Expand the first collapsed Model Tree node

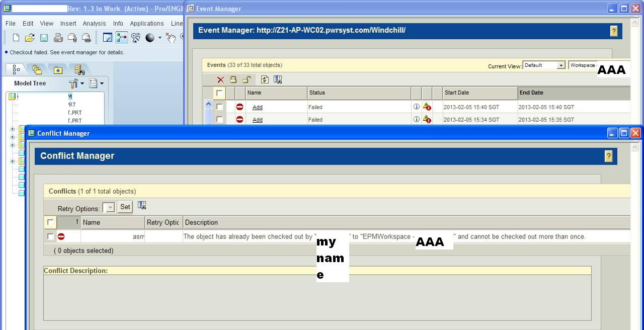13,129
